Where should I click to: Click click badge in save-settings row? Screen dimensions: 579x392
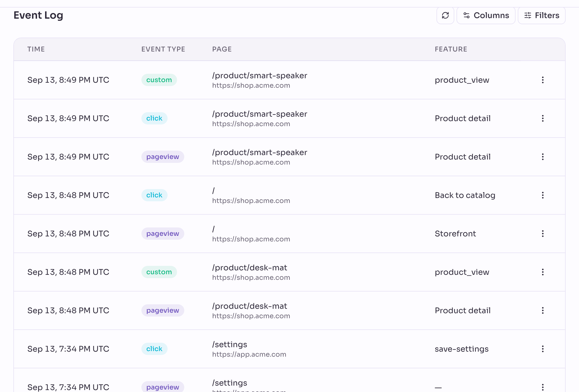(154, 349)
